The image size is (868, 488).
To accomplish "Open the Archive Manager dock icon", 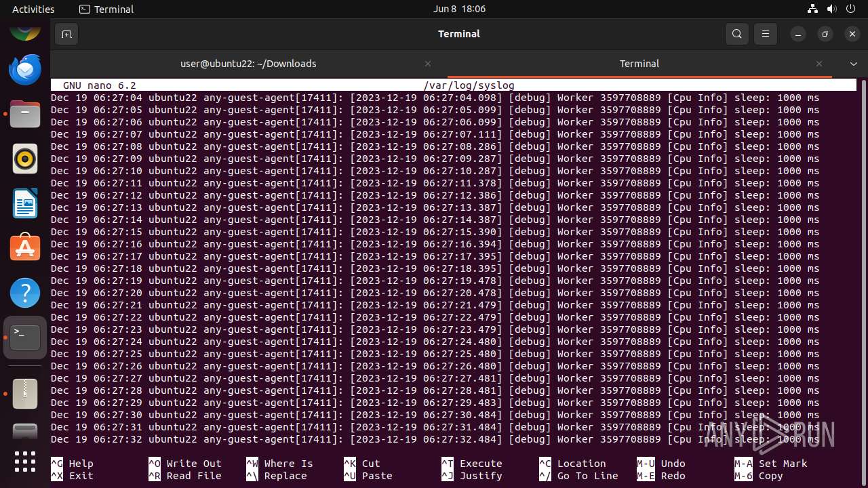I will click(x=25, y=393).
